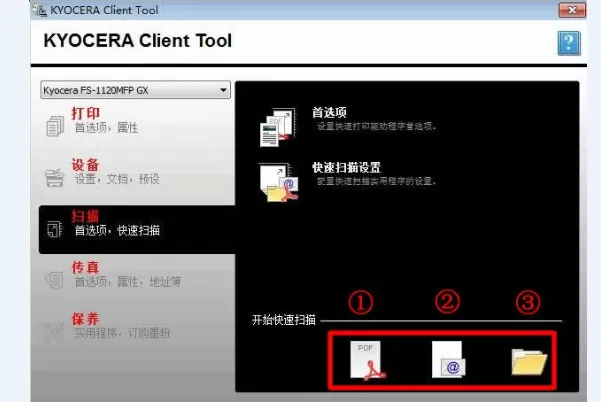601x402 pixels.
Task: Go to the 保养 (Maintenance) tab
Action: 86,318
